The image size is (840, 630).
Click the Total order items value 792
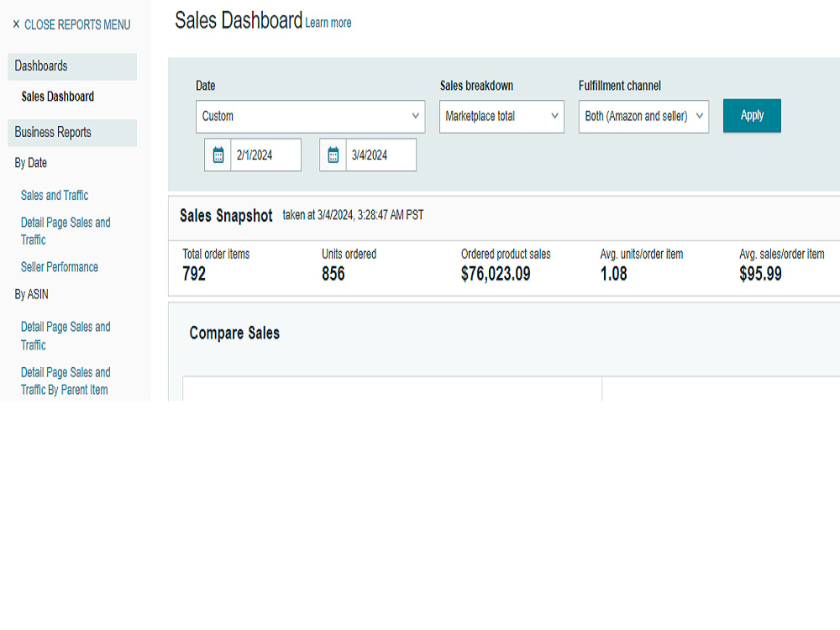tap(194, 274)
